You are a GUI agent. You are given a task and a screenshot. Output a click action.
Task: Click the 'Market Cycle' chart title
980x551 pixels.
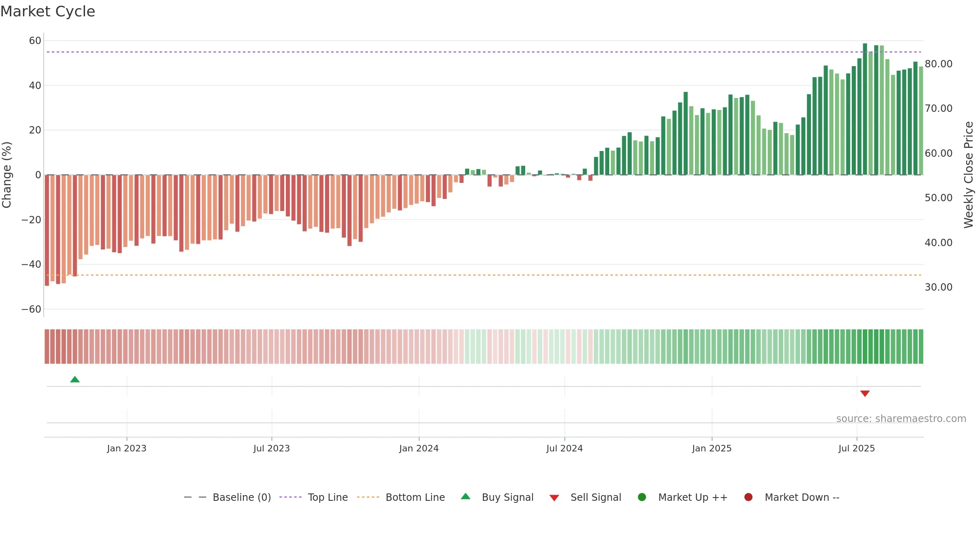48,11
